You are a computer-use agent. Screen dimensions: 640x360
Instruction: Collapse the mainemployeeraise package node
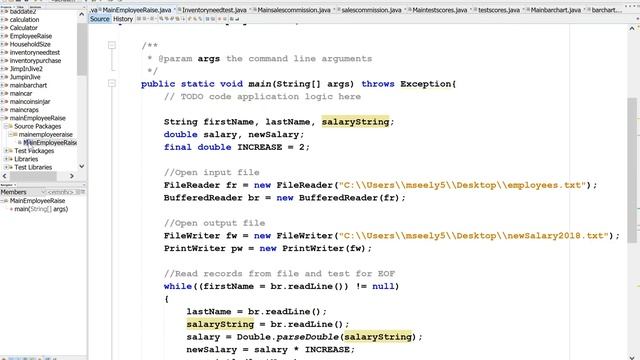click(11, 134)
